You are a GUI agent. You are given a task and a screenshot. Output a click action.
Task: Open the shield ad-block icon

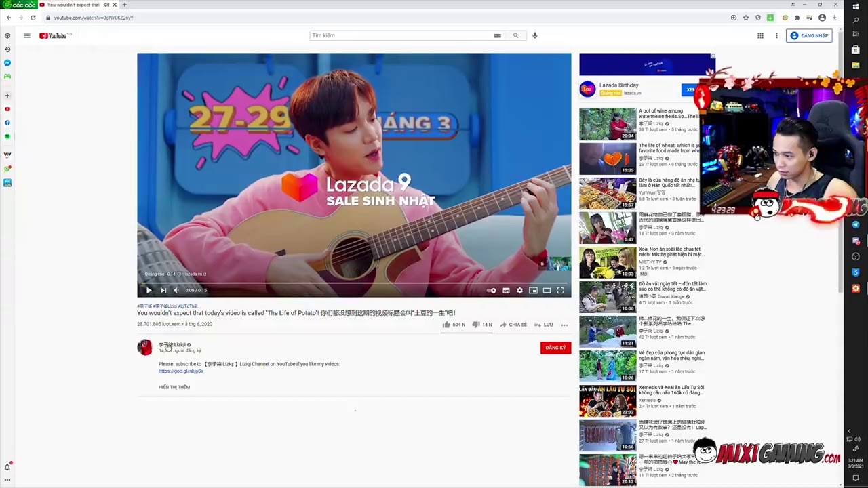point(758,18)
